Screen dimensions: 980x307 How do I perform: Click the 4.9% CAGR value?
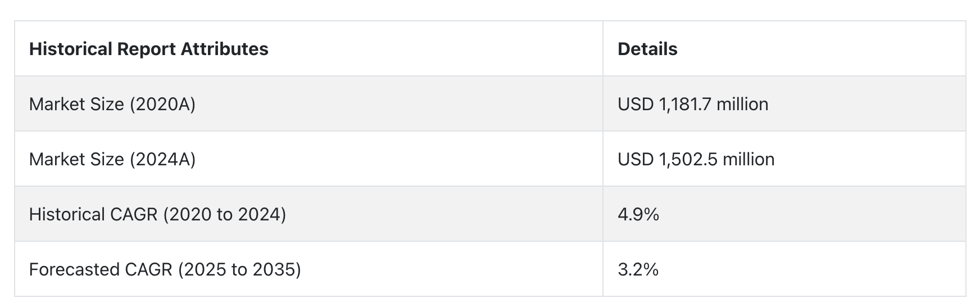(638, 214)
